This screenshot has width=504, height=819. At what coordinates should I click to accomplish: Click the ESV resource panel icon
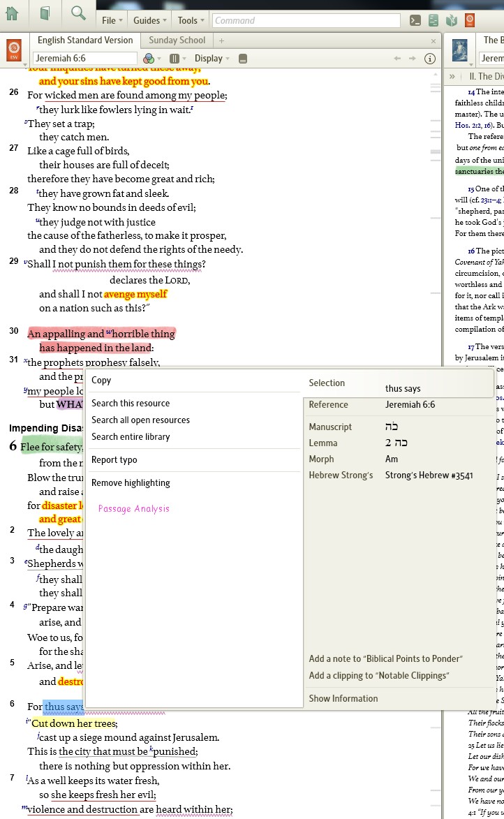point(14,50)
